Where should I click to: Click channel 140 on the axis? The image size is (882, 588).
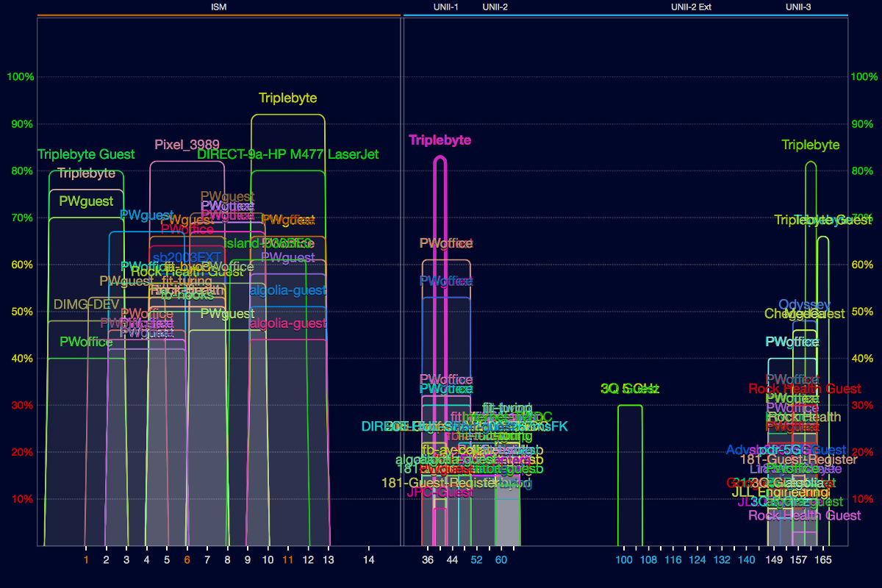click(x=746, y=560)
